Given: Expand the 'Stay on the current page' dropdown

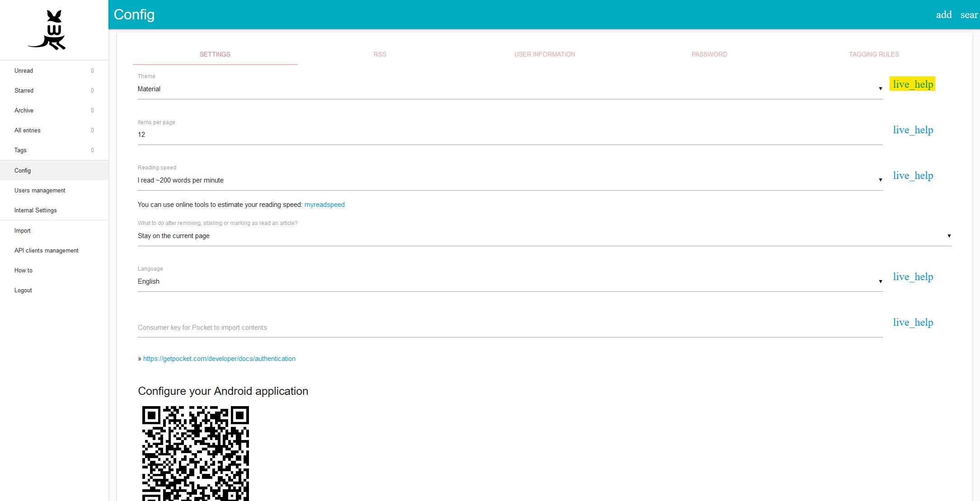Looking at the screenshot, I should pyautogui.click(x=542, y=235).
